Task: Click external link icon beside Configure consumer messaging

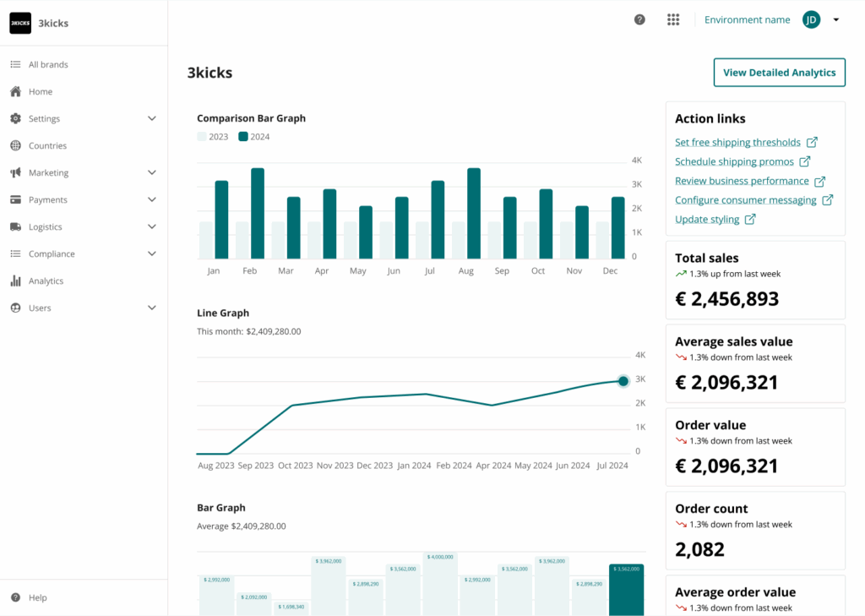Action: (828, 199)
